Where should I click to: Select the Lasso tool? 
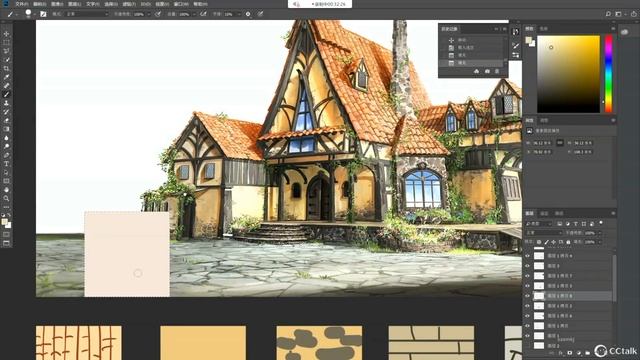pos(6,51)
